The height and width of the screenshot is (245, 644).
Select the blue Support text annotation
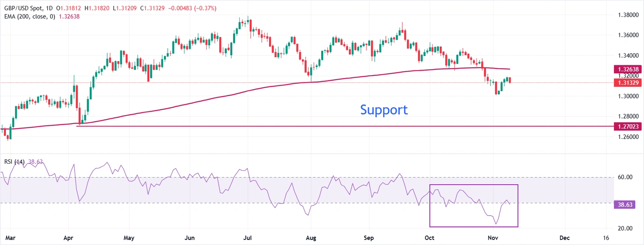tap(384, 110)
